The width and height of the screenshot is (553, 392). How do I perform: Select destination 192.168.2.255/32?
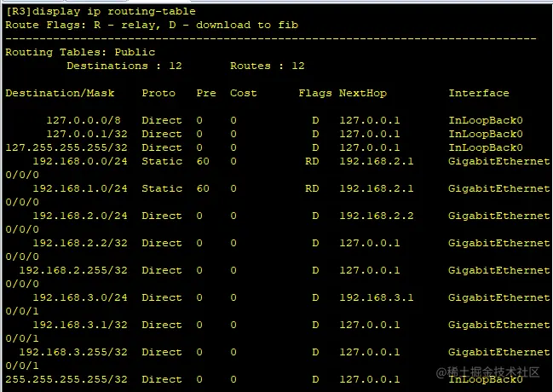[x=73, y=270]
